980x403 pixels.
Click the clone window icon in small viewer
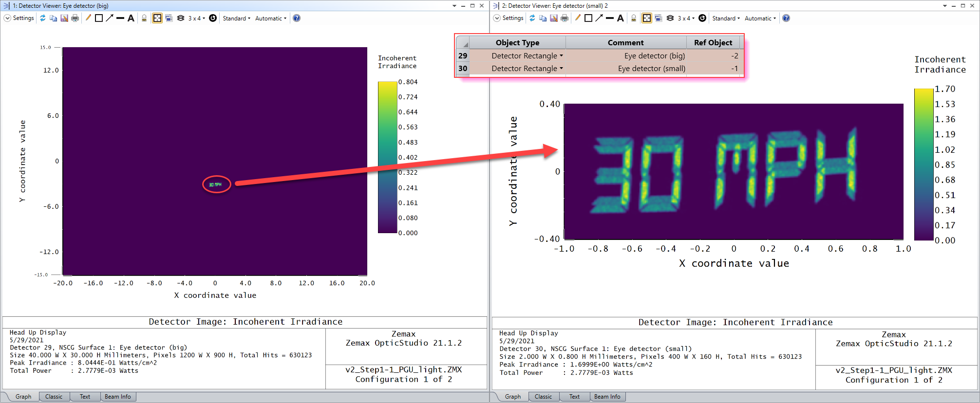pyautogui.click(x=659, y=18)
